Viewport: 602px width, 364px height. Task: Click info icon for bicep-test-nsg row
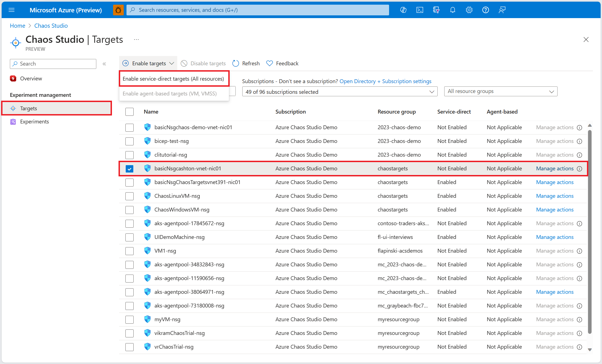pos(580,141)
